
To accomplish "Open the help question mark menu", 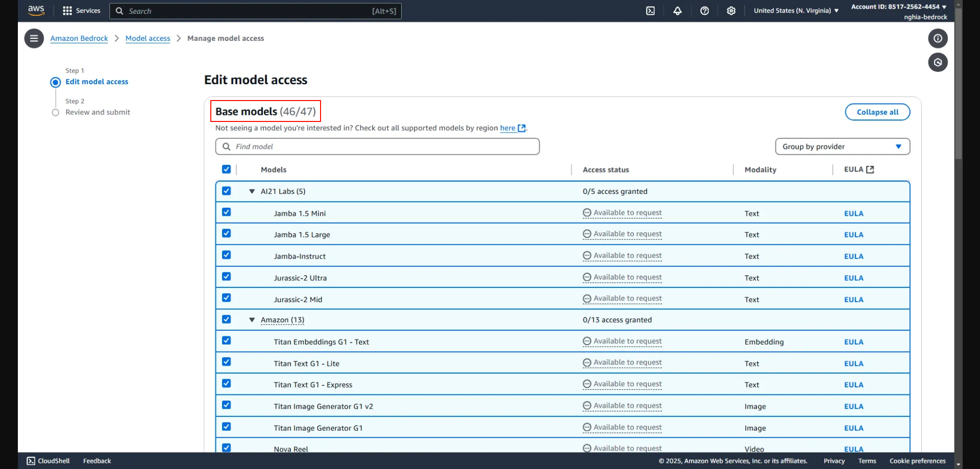I will [704, 11].
